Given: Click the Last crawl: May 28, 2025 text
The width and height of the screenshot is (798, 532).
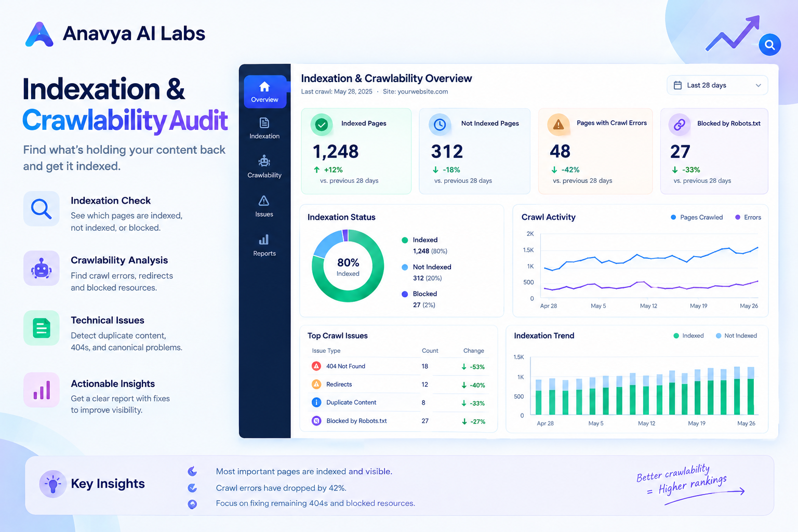Looking at the screenshot, I should (337, 91).
